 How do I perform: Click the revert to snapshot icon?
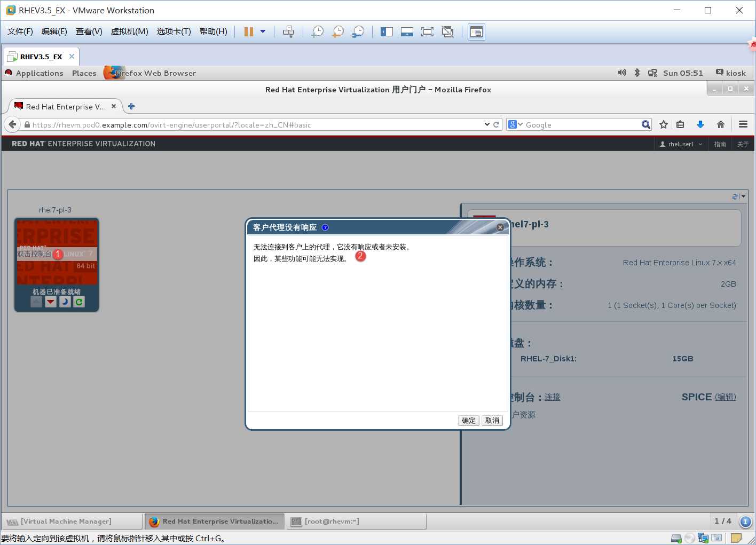(x=338, y=31)
